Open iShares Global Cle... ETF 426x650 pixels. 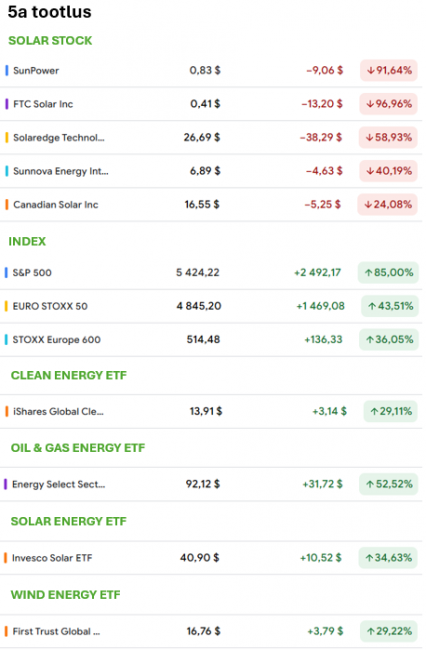[211, 412]
